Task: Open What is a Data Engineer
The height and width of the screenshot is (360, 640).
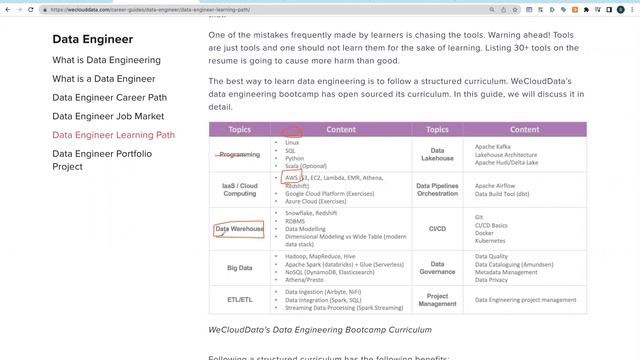Action: [104, 79]
